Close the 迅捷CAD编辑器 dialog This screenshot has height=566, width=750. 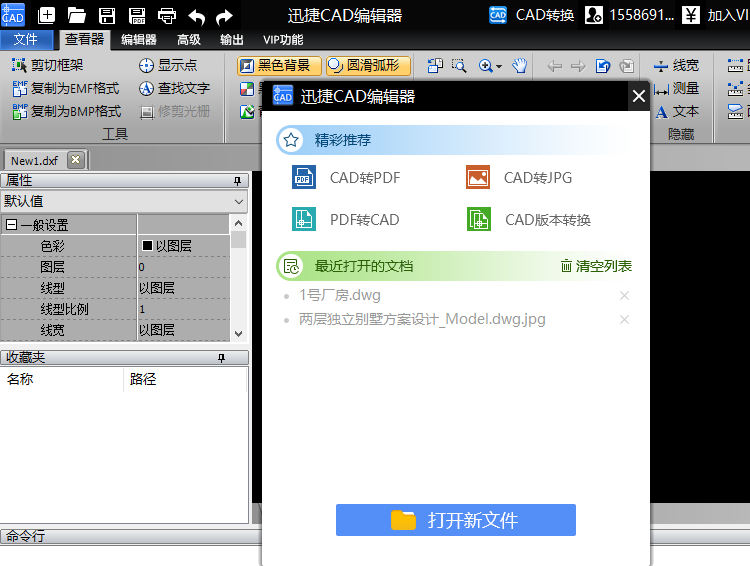639,97
